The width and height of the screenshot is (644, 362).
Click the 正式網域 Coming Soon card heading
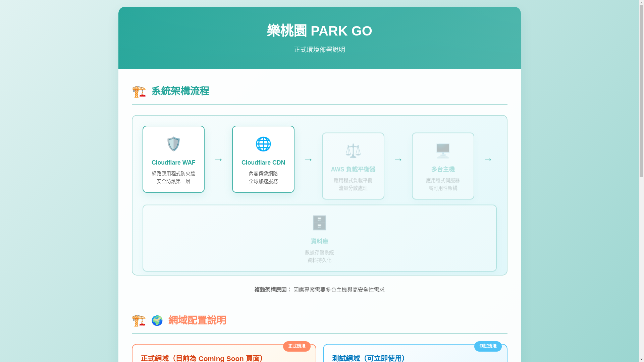[x=202, y=358]
